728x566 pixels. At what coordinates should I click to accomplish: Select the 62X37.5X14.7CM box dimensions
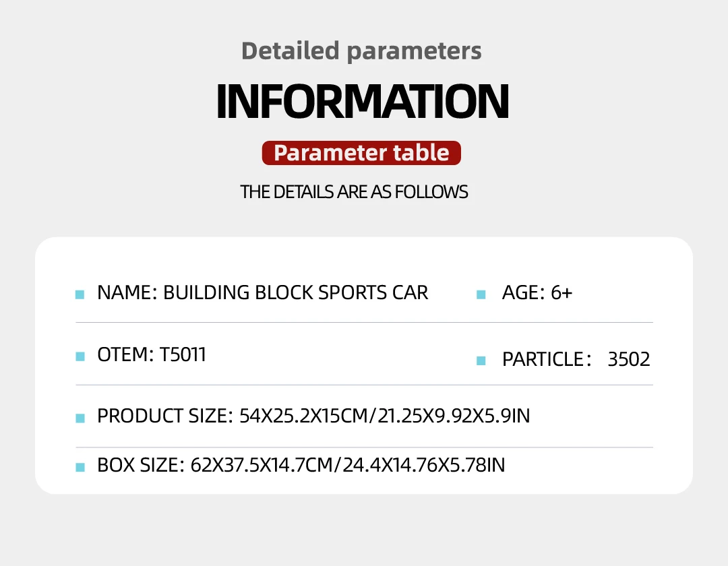pos(262,465)
